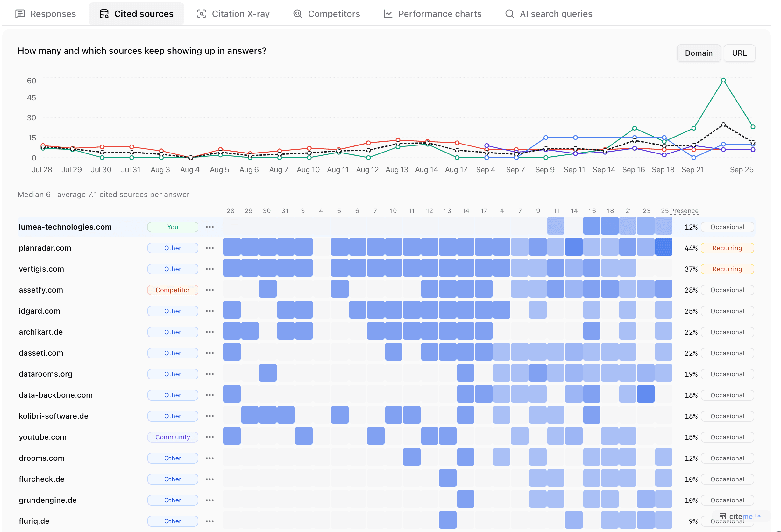Open more options for fluriq.de
The image size is (781, 532).
[x=210, y=521]
